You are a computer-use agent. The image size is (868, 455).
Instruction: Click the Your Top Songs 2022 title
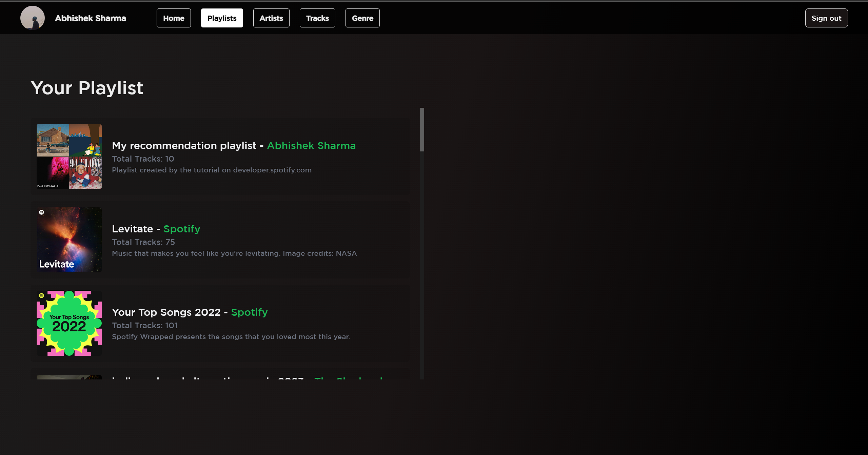(166, 312)
